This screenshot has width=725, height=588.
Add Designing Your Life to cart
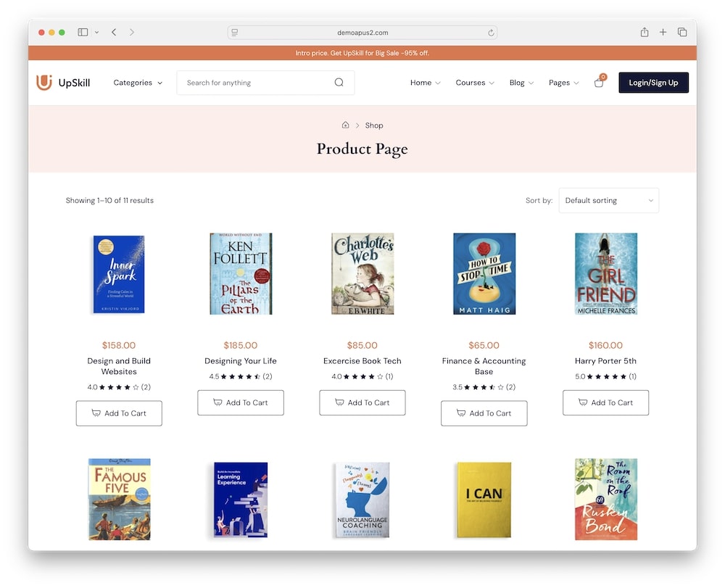[241, 402]
